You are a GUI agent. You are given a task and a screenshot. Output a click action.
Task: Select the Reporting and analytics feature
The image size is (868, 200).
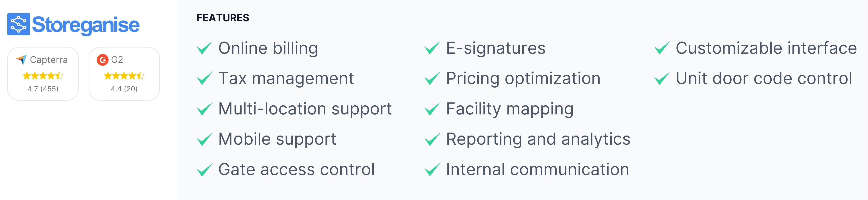tap(538, 139)
